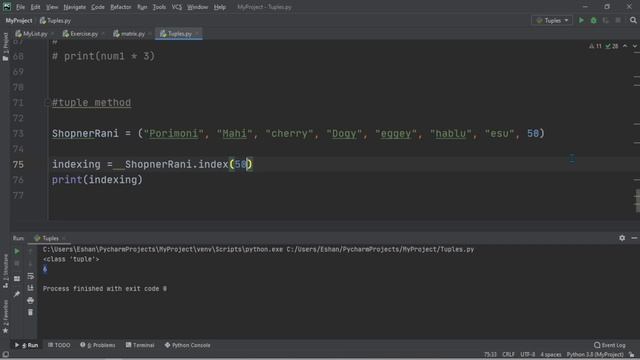Show warnings count in the inspection widget

click(595, 46)
